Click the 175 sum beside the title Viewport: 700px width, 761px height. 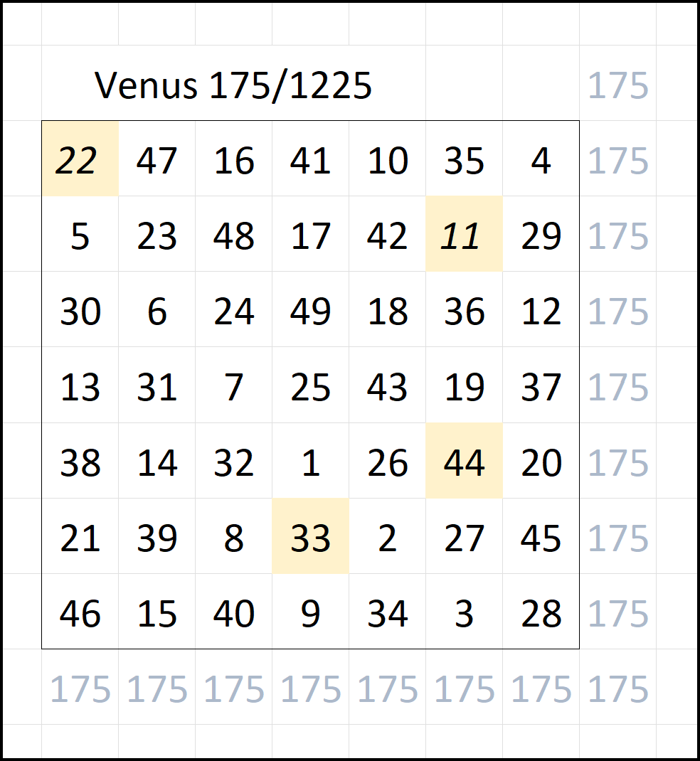[617, 86]
